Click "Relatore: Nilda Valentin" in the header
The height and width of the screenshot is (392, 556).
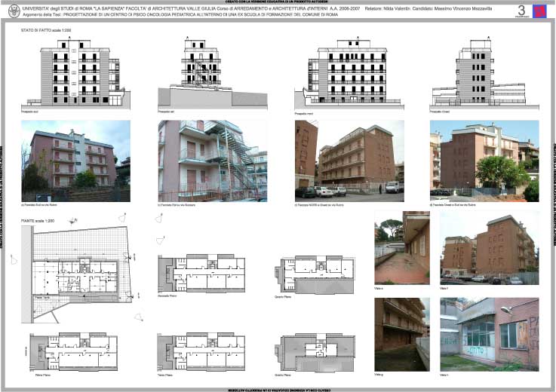387,8
